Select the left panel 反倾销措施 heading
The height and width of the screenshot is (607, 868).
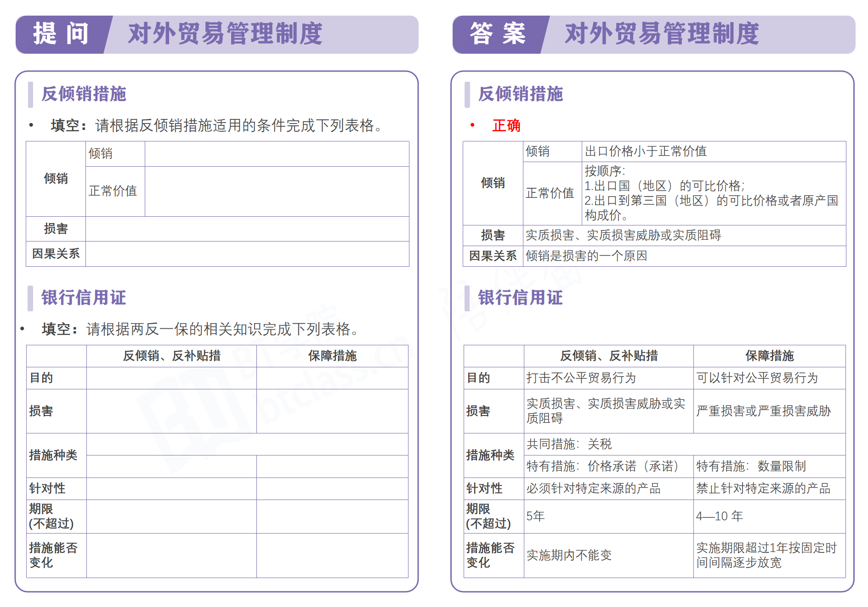point(84,94)
